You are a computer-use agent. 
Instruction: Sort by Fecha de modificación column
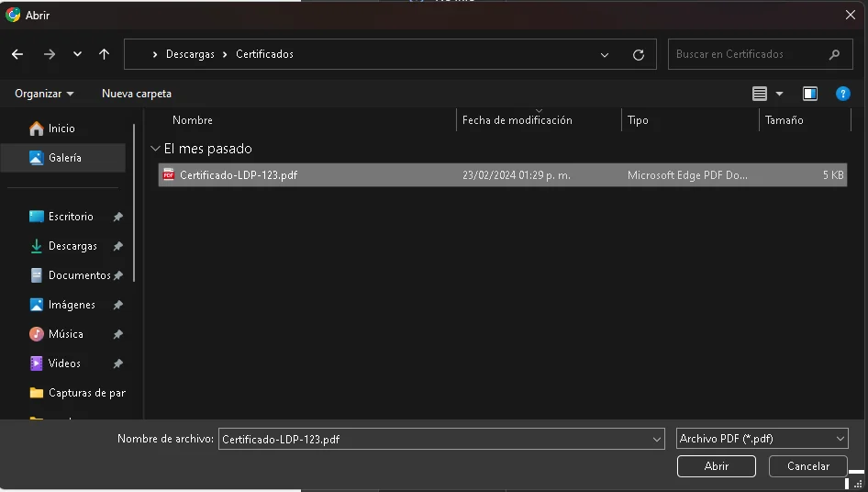(x=517, y=120)
